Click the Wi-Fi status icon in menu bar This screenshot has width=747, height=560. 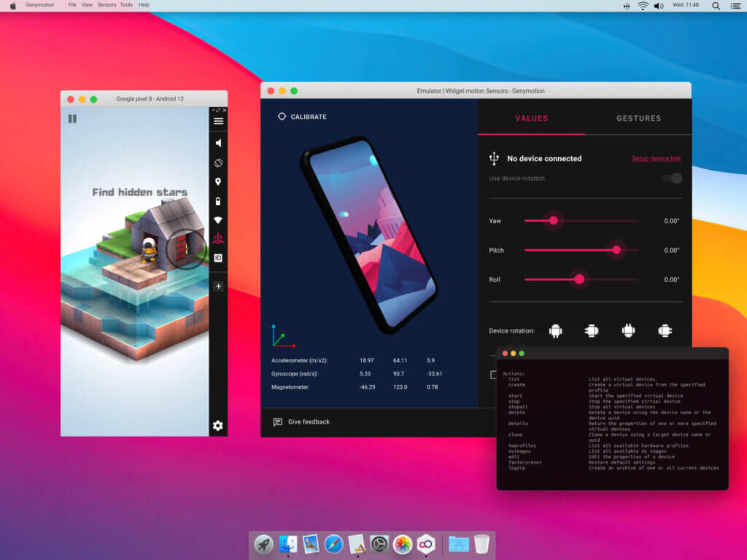click(643, 6)
